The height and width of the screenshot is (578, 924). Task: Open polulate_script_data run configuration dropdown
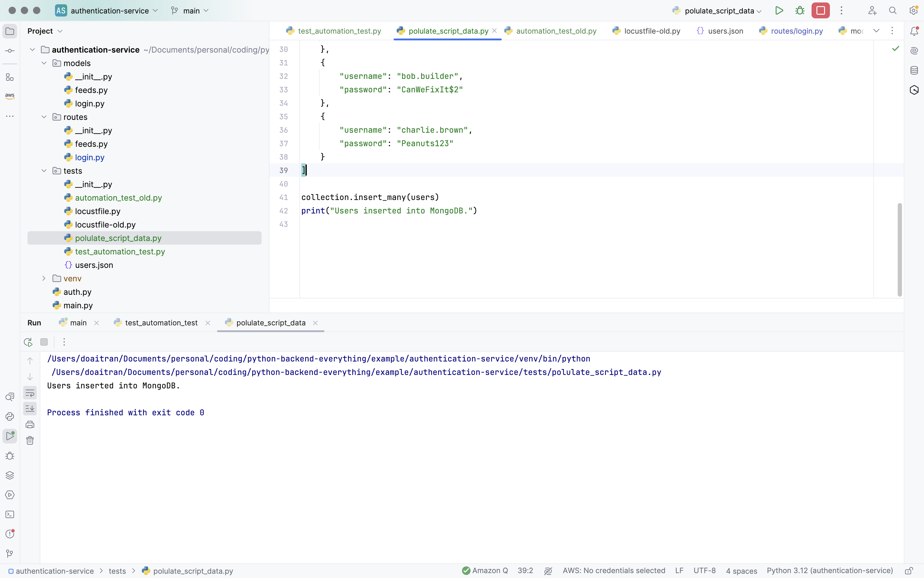[x=717, y=11]
